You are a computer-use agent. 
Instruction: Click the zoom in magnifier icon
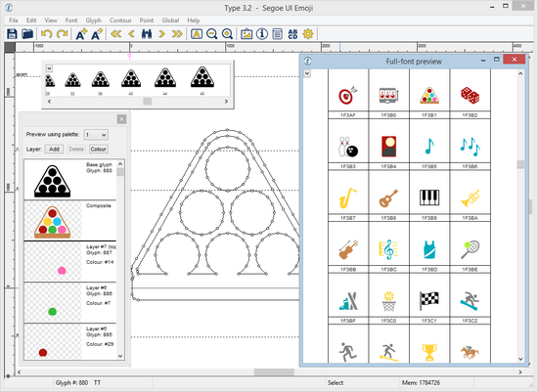click(x=228, y=34)
